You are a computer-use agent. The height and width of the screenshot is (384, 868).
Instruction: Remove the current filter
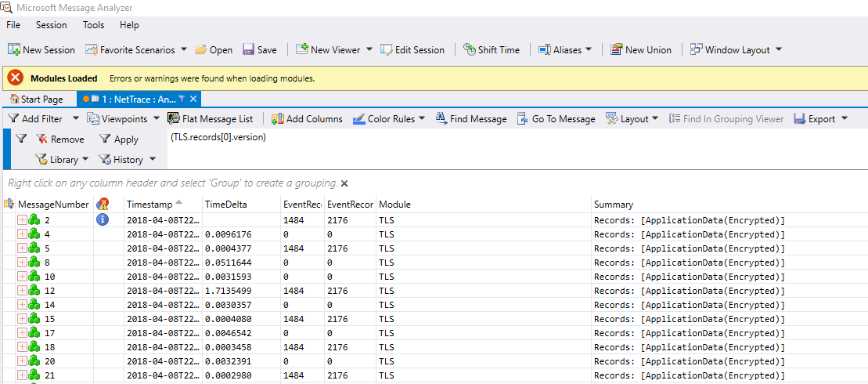59,139
